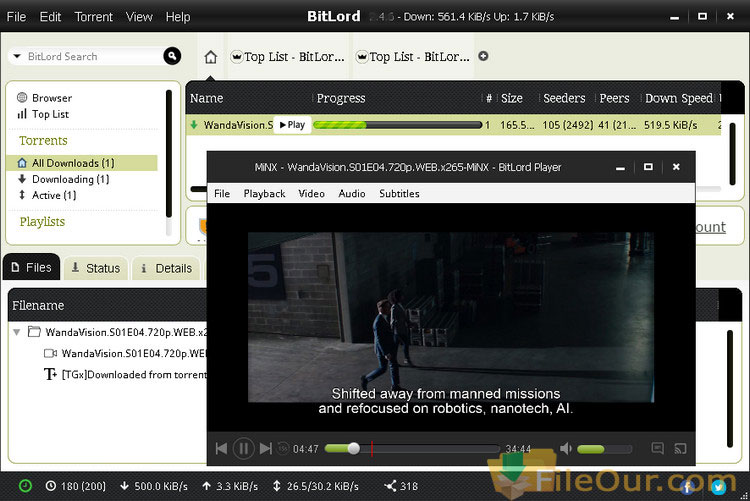This screenshot has width=750, height=501.
Task: Go to the Home tab icon
Action: (x=210, y=57)
